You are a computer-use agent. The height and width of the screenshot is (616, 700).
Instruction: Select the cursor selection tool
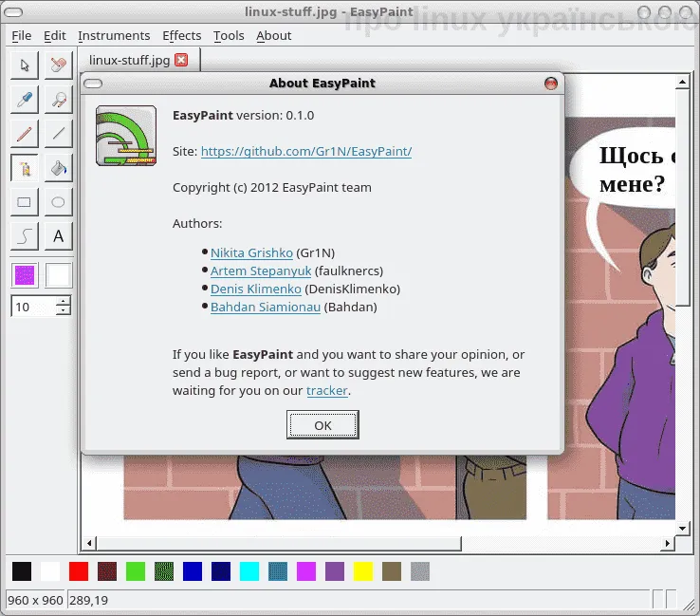(x=25, y=65)
